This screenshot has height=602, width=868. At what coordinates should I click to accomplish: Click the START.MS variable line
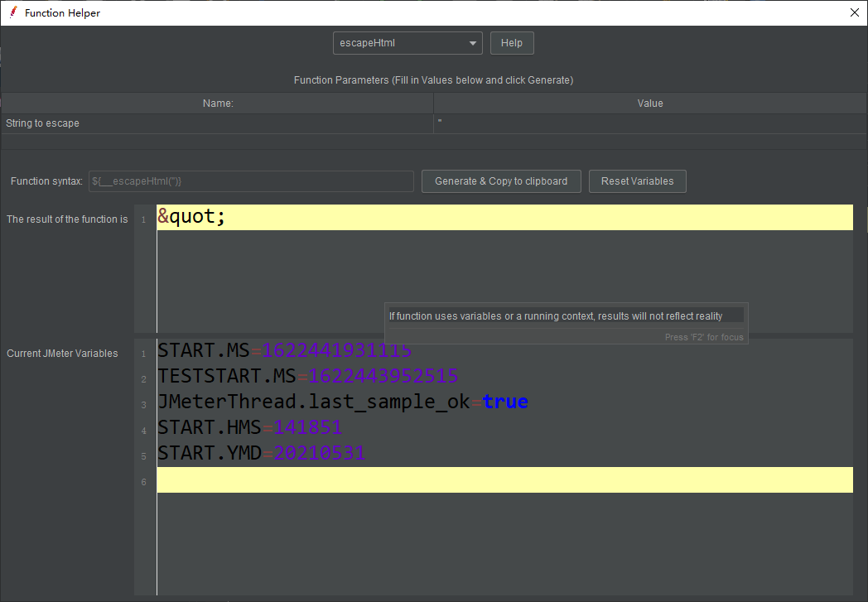(285, 350)
